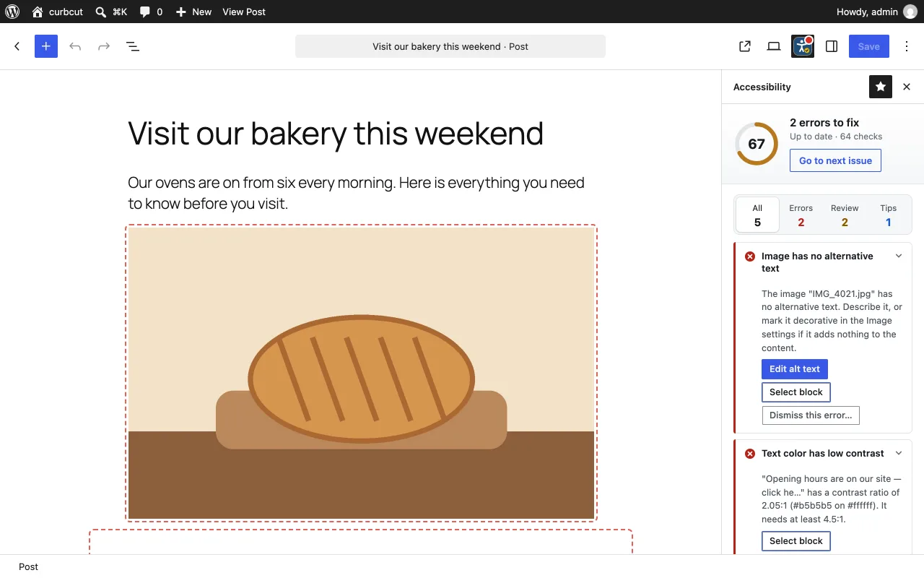Open the document title command bar
Viewport: 924px width, 578px height.
coord(450,46)
